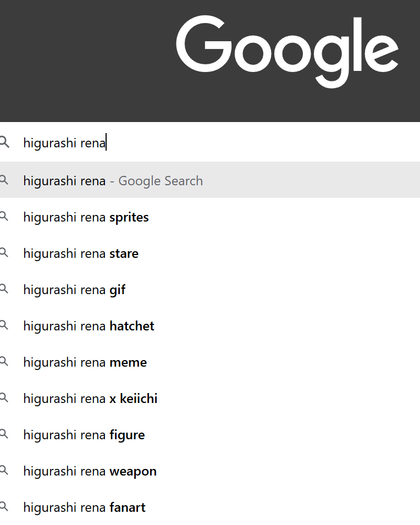
Task: Click magnifier icon beside 'higurashi rena meme'
Action: [x=4, y=361]
